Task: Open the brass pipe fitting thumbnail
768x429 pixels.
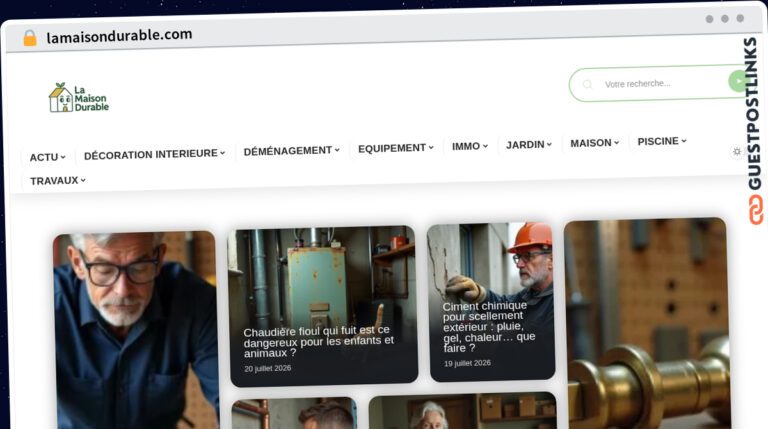Action: pyautogui.click(x=647, y=323)
